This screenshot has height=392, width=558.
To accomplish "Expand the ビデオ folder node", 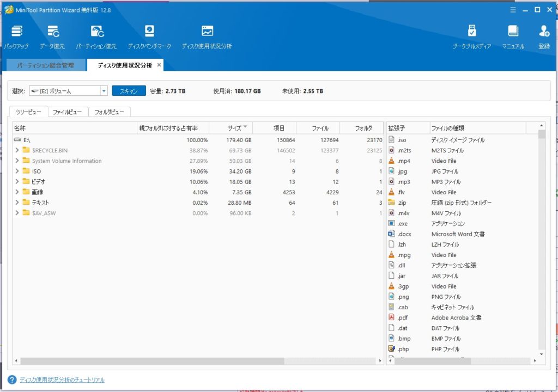I will click(x=17, y=182).
